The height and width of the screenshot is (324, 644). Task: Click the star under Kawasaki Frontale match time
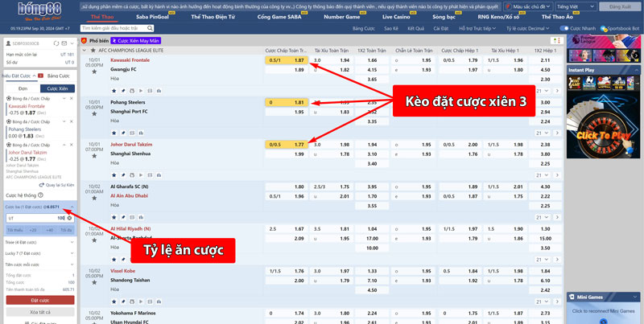[x=94, y=72]
